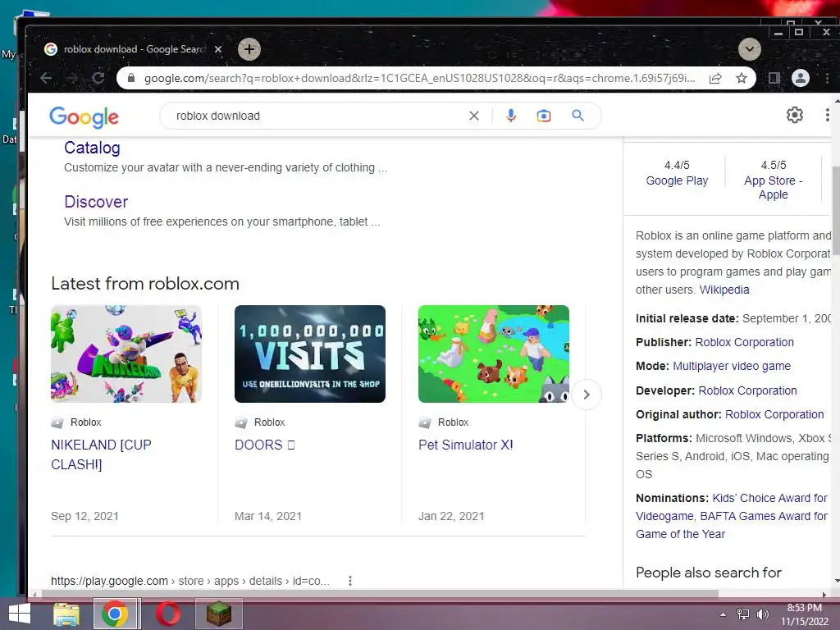Screen dimensions: 840x630
Task: Click the vertical page scrollbar
Action: tap(836, 211)
